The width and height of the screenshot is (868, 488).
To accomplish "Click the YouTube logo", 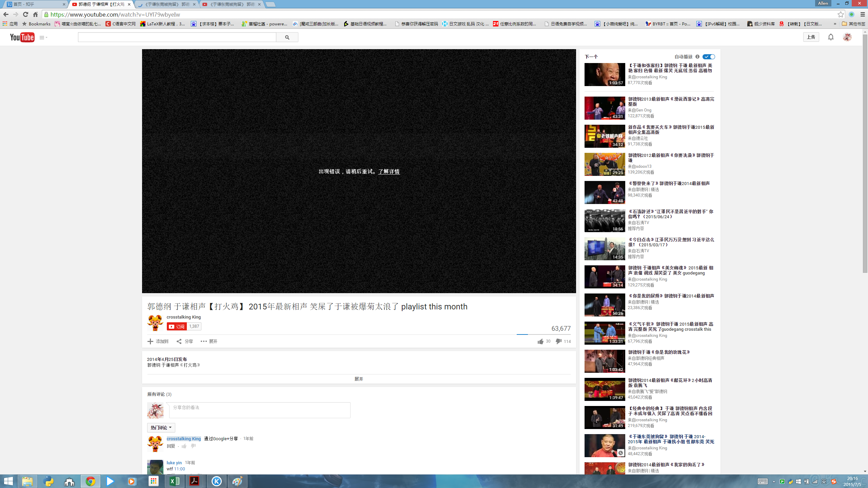I will (22, 37).
